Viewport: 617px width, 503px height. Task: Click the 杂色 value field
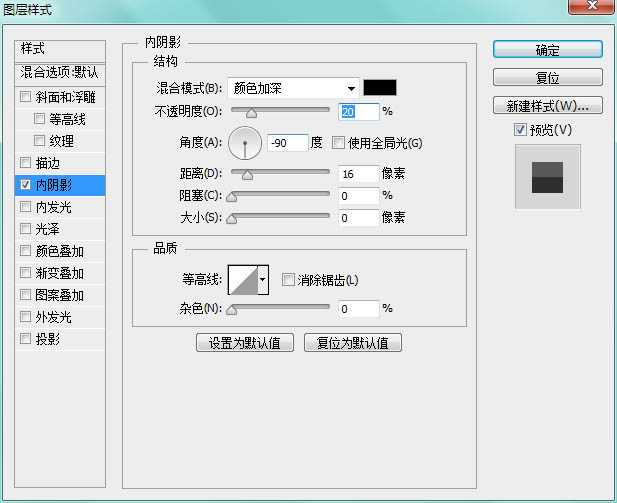tap(358, 309)
